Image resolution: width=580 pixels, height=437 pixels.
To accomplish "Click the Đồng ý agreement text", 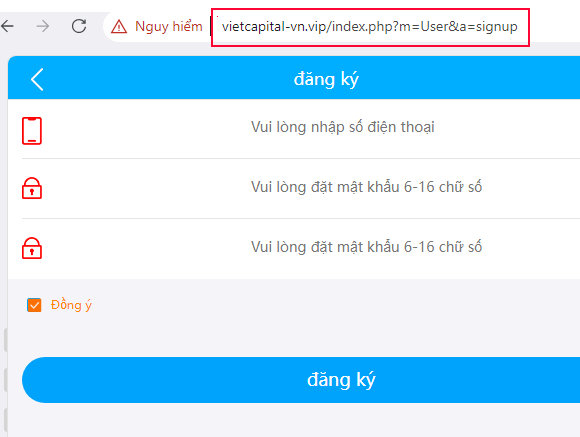I will (71, 305).
